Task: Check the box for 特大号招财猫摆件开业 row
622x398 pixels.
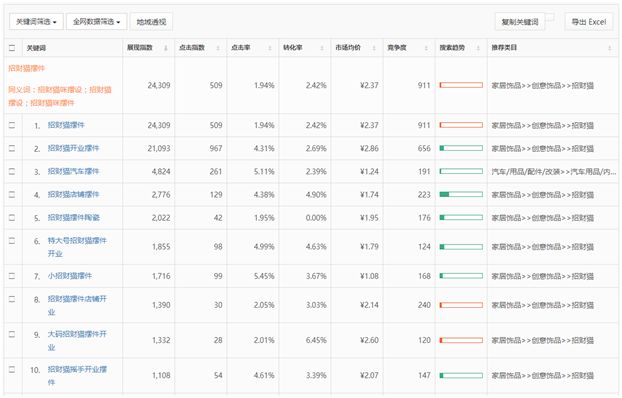Action: click(x=12, y=240)
